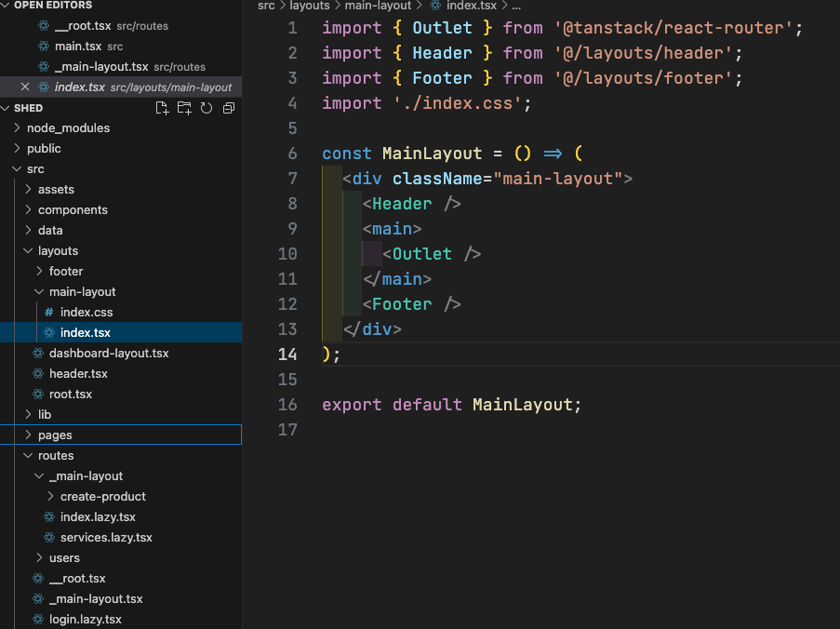Click the layouts breadcrumb segment
Viewport: 840px width, 629px height.
[310, 6]
